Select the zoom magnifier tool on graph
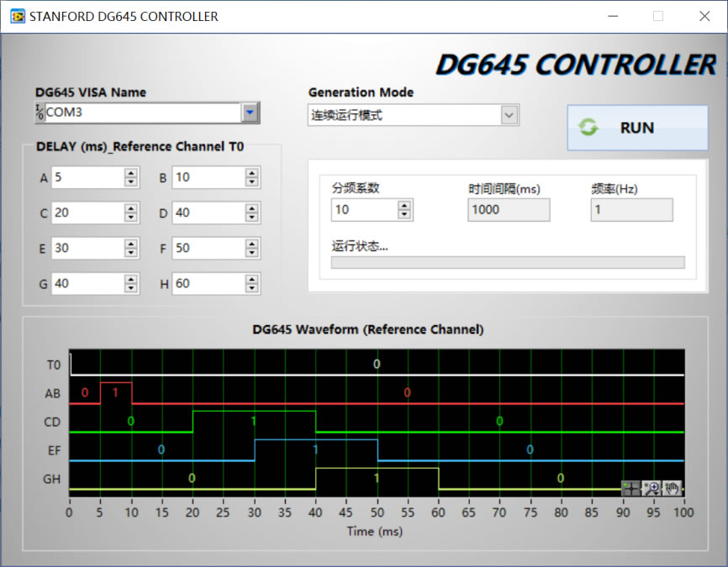728x567 pixels. tap(652, 487)
